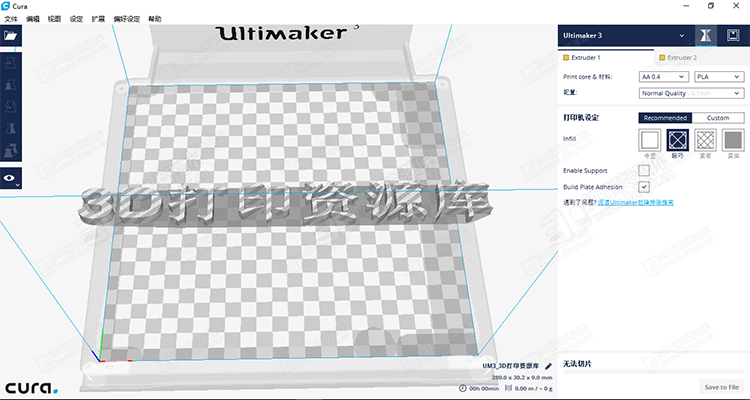Image resolution: width=750 pixels, height=400 pixels.
Task: Open the Normal Quality profile dropdown
Action: coord(690,92)
